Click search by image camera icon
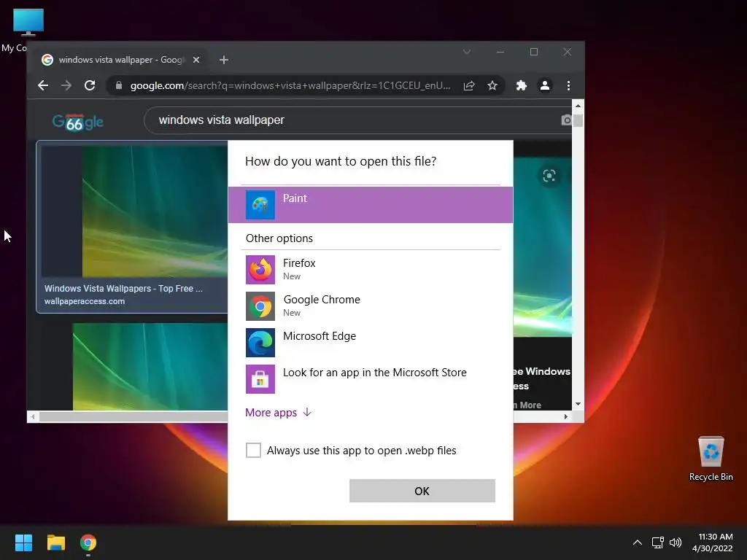The height and width of the screenshot is (560, 747). click(566, 120)
